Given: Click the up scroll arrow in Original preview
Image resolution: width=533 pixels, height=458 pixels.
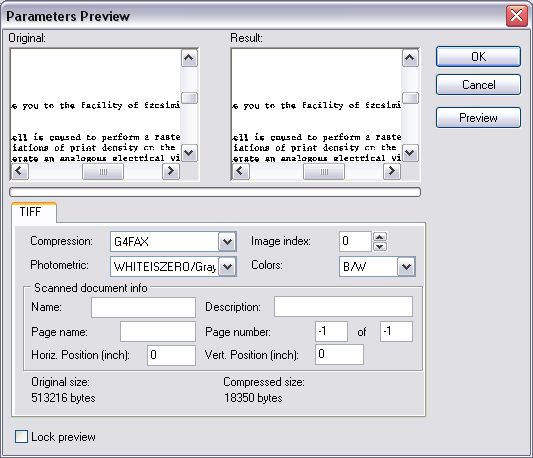Looking at the screenshot, I should [189, 58].
